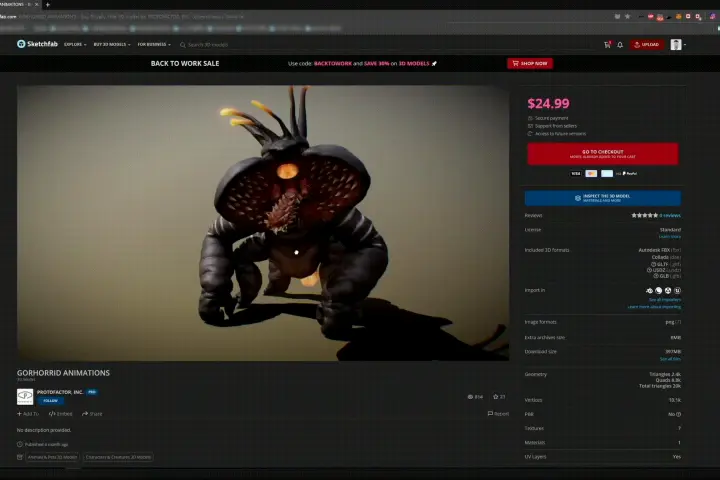This screenshot has height=480, width=720.
Task: Click the Embed option
Action: pos(61,414)
